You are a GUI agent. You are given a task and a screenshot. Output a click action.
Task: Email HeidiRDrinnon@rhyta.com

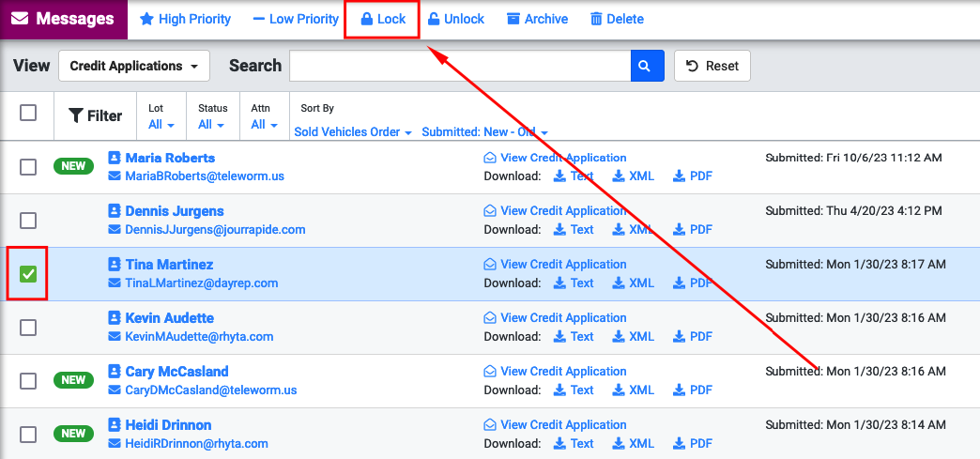point(196,444)
